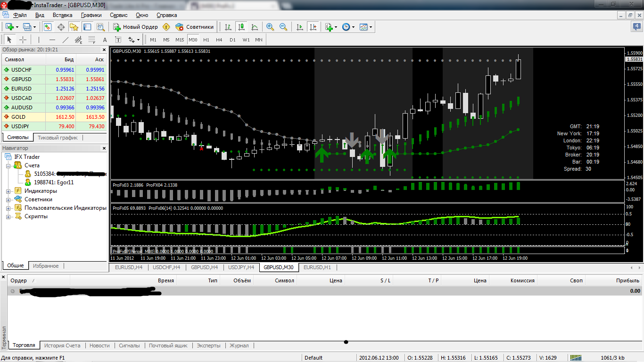644x362 pixels.
Task: Toggle the Terminal panel
Action: pos(87,27)
